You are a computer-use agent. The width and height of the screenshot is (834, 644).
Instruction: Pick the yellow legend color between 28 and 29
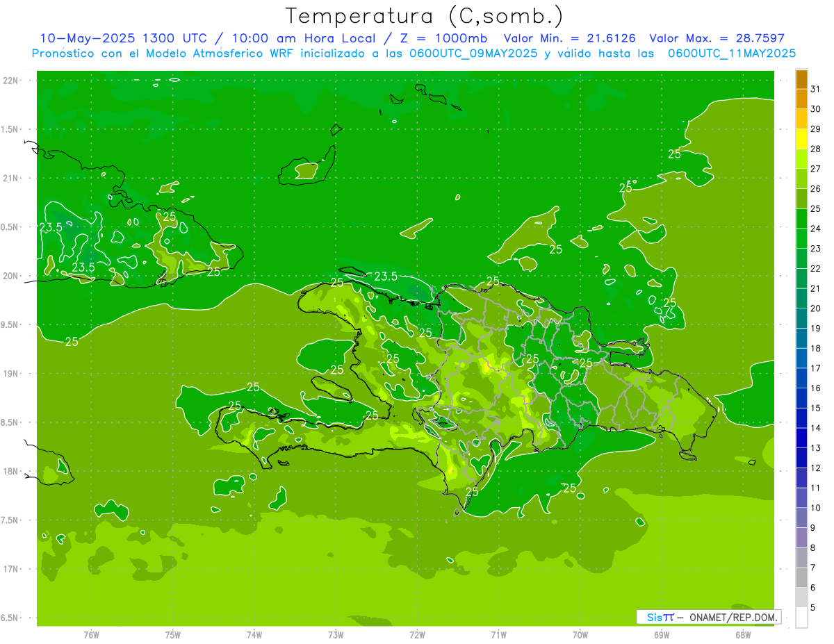pos(801,139)
